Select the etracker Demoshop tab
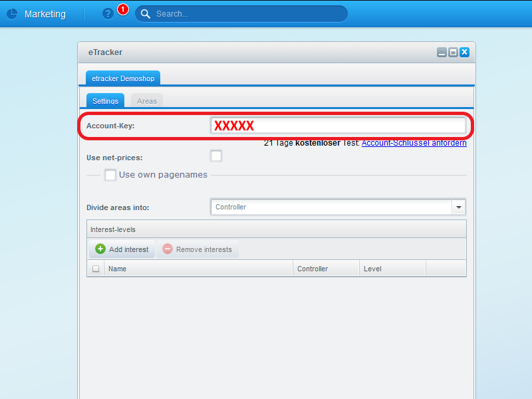Viewport: 532px width, 399px height. (123, 78)
